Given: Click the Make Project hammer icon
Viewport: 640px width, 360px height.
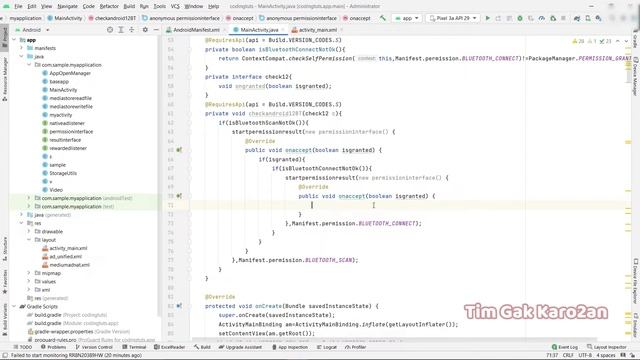Looking at the screenshot, I should coord(382,18).
